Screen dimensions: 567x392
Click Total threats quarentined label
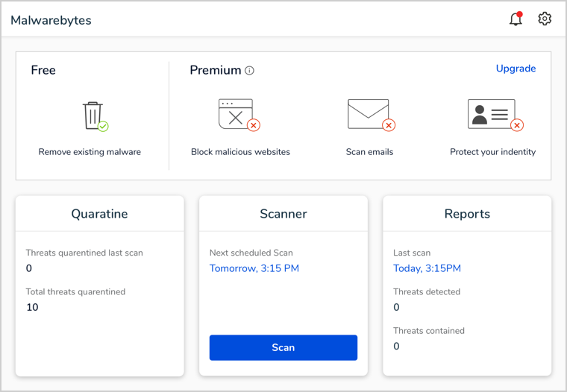75,292
